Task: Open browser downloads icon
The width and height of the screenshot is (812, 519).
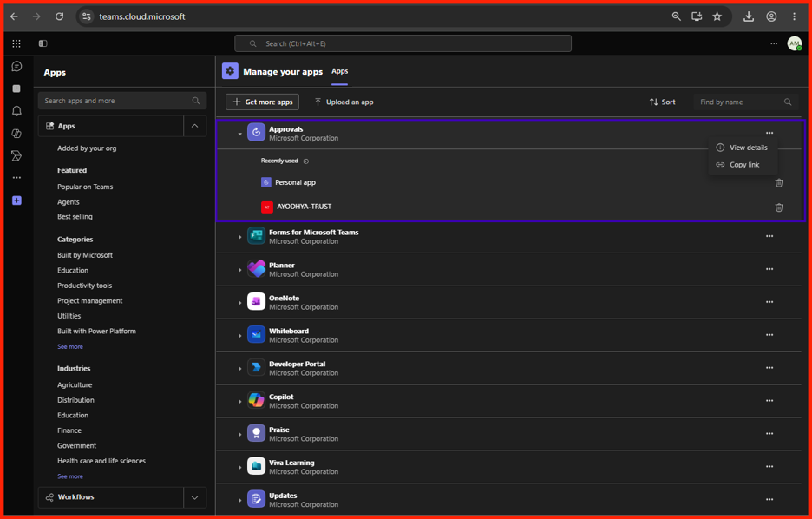Action: [749, 16]
